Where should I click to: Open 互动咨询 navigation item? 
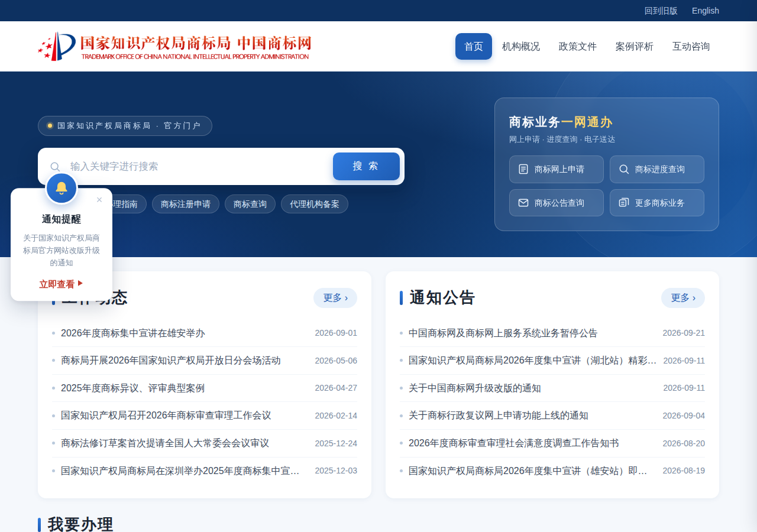click(691, 46)
